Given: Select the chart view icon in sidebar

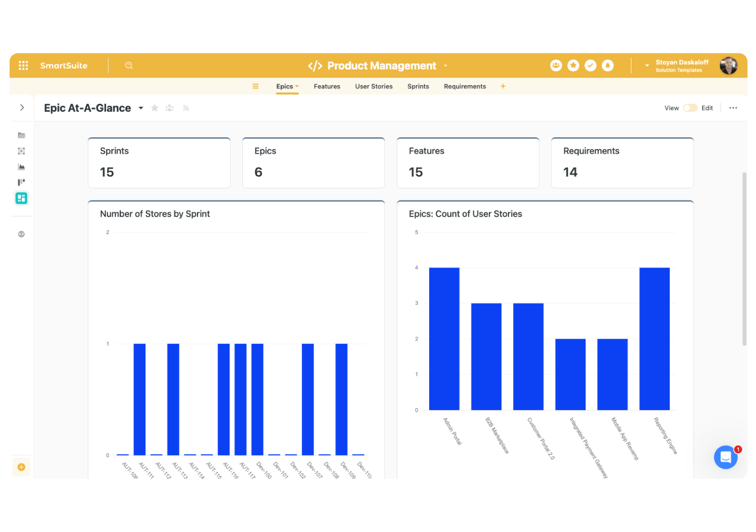Looking at the screenshot, I should click(21, 167).
